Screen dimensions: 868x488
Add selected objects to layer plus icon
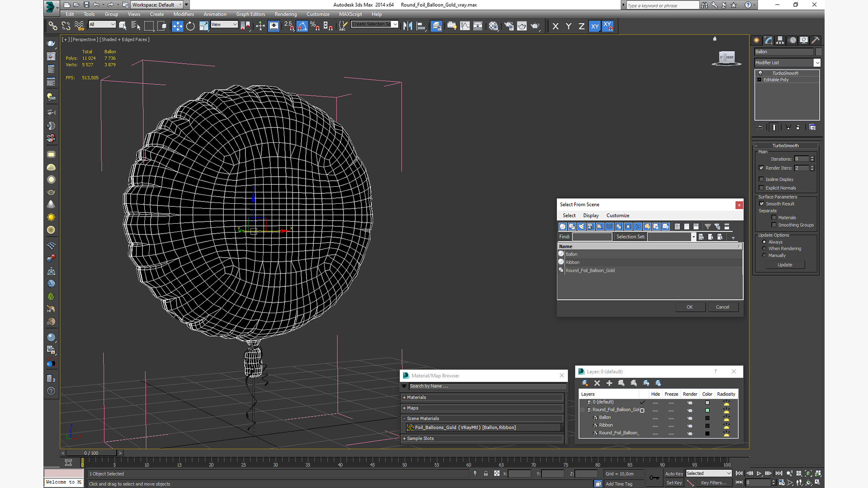click(609, 383)
